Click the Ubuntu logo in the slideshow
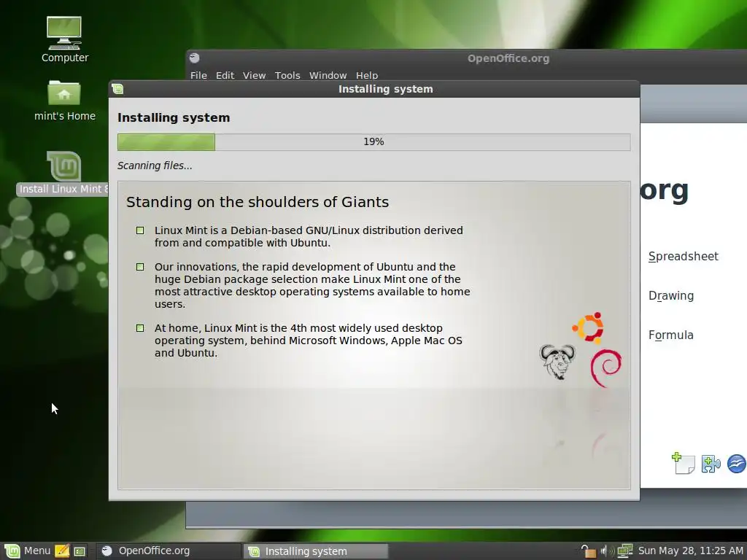This screenshot has width=747, height=560. [589, 327]
